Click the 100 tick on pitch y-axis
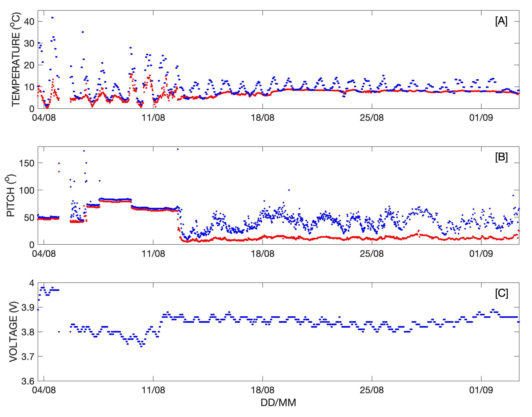Image resolution: width=532 pixels, height=417 pixels. (27, 190)
